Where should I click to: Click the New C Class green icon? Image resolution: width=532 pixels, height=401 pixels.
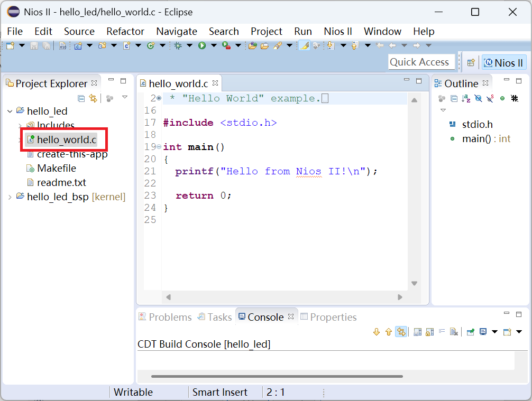point(151,45)
